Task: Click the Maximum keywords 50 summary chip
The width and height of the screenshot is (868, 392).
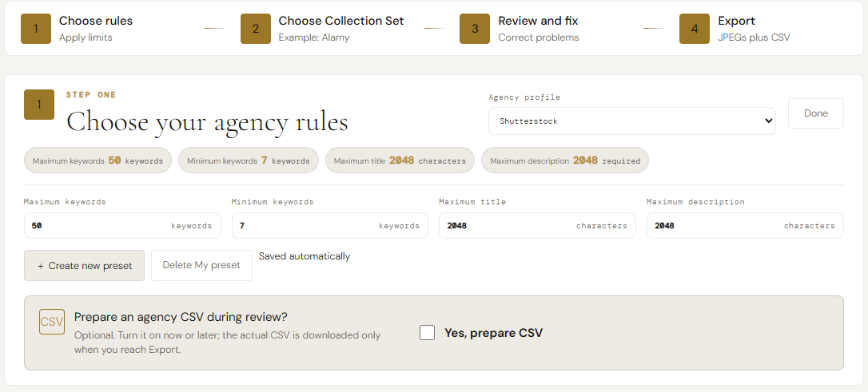Action: 98,160
